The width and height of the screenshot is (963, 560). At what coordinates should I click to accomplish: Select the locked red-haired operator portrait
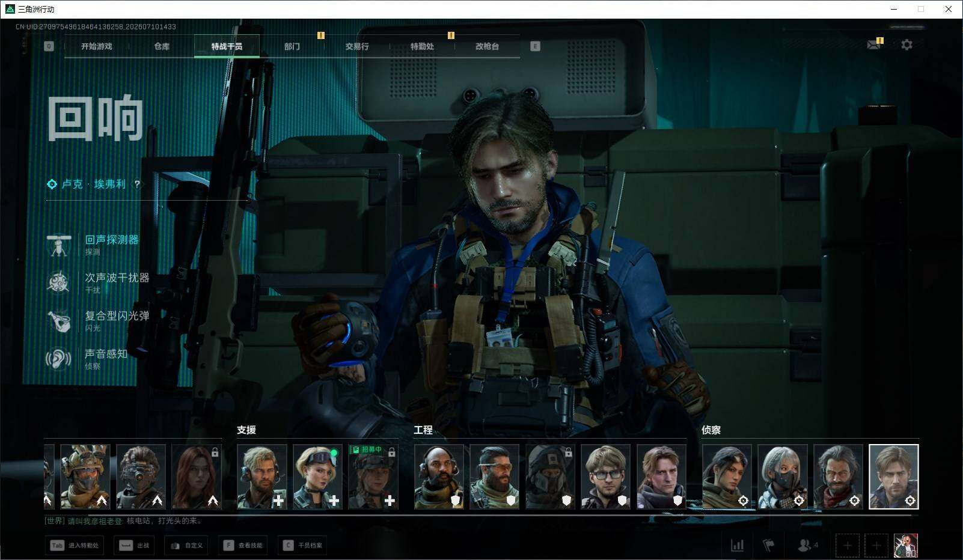pos(197,476)
